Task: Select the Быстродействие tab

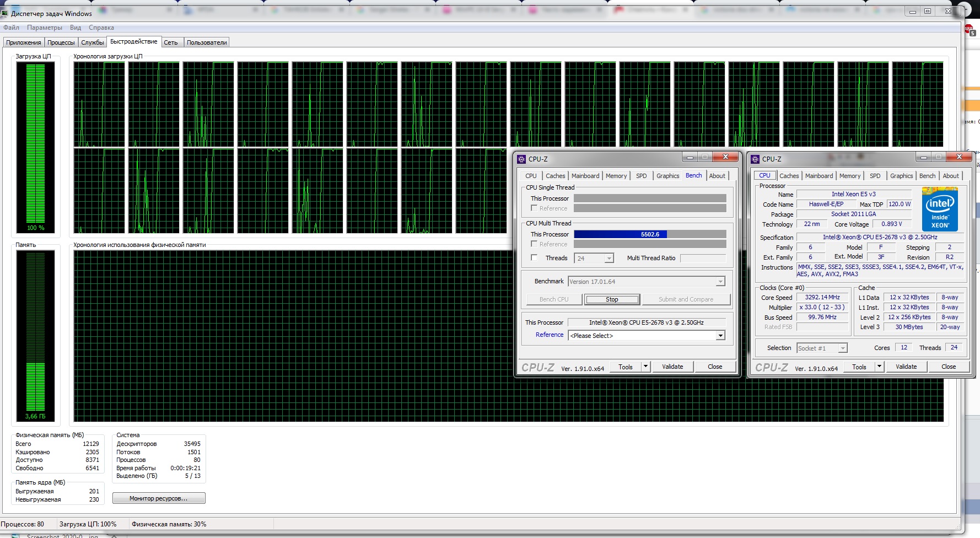Action: pyautogui.click(x=134, y=41)
